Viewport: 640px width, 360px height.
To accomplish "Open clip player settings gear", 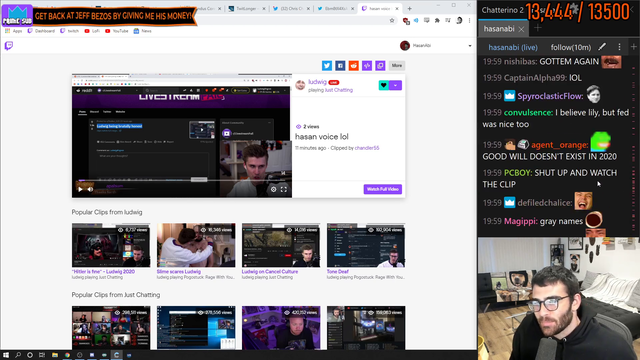I will (273, 189).
